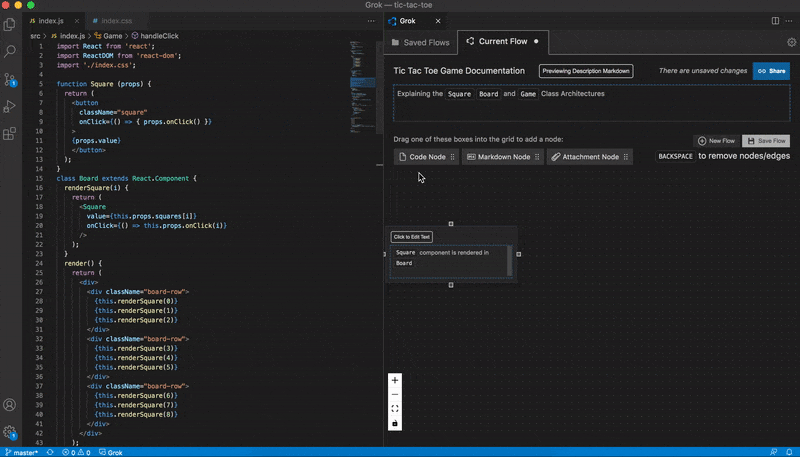The image size is (800, 457).
Task: Click the Code Node drag handle
Action: pyautogui.click(x=453, y=157)
